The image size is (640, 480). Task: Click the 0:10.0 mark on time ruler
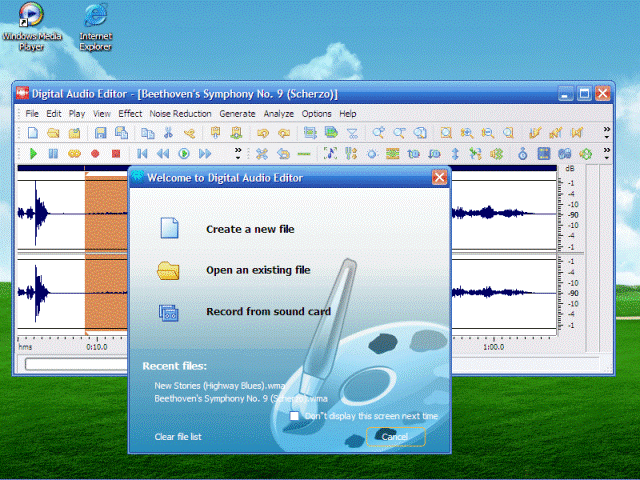[x=97, y=347]
